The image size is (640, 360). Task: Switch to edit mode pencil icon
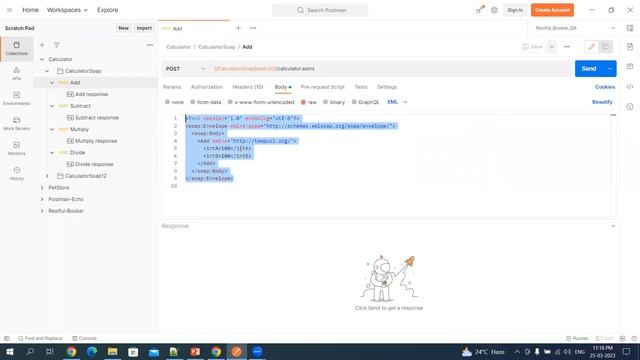click(x=591, y=47)
